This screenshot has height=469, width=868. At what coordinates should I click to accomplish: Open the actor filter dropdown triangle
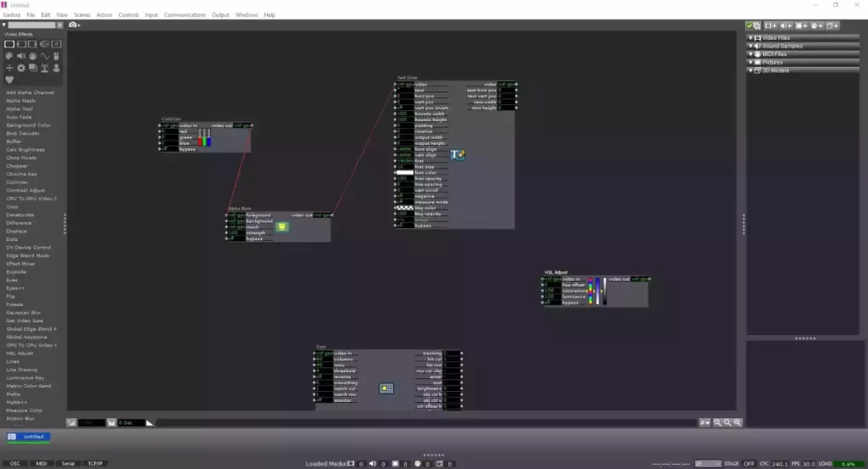tap(4, 25)
